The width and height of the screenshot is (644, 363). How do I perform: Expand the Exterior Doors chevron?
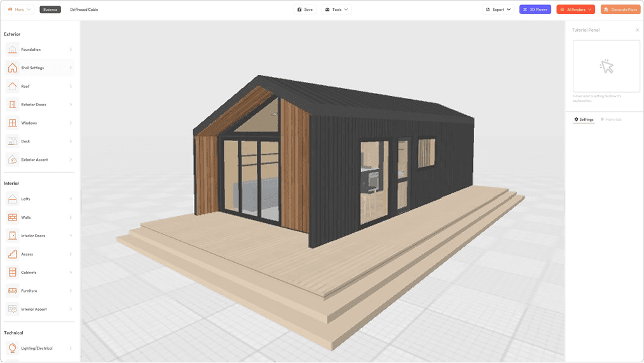(x=71, y=104)
